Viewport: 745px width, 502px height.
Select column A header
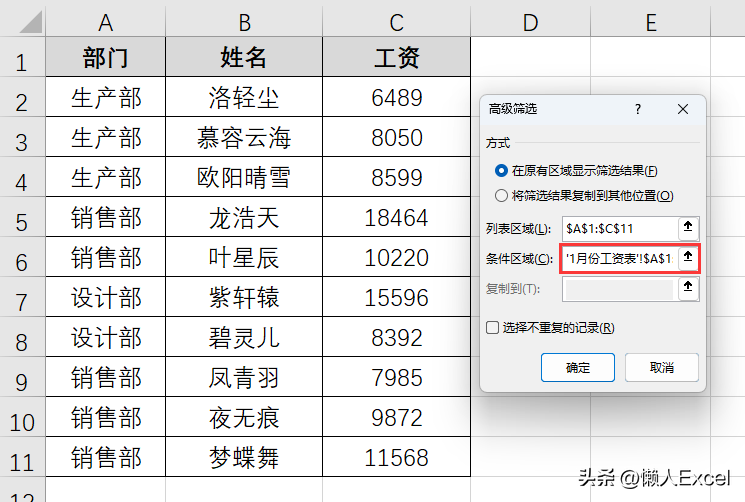click(x=105, y=22)
